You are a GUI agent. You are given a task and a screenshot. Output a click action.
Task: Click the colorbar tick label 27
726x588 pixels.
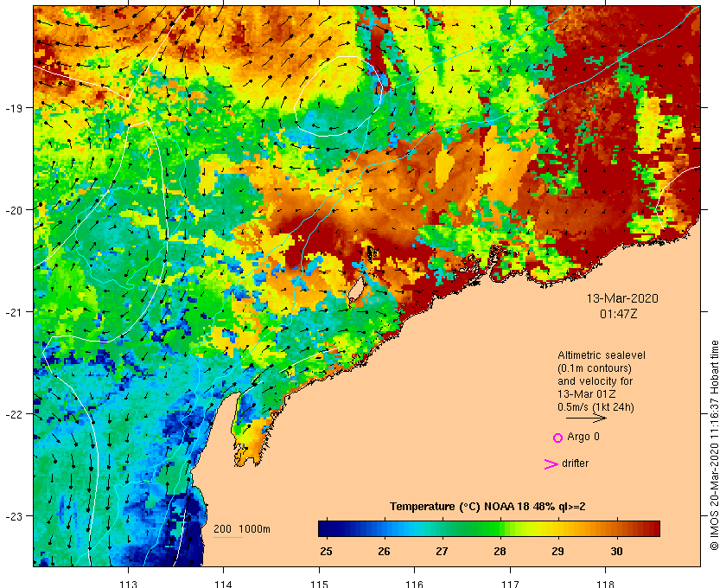click(442, 552)
